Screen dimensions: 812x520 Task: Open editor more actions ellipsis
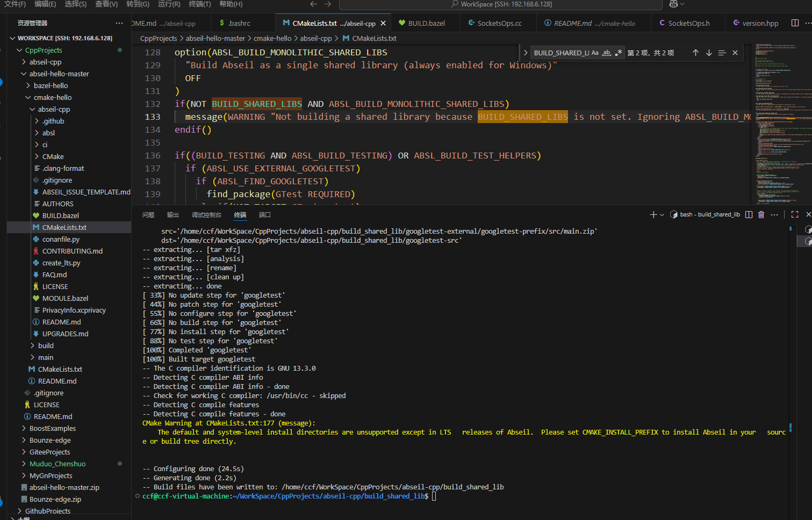(808, 23)
